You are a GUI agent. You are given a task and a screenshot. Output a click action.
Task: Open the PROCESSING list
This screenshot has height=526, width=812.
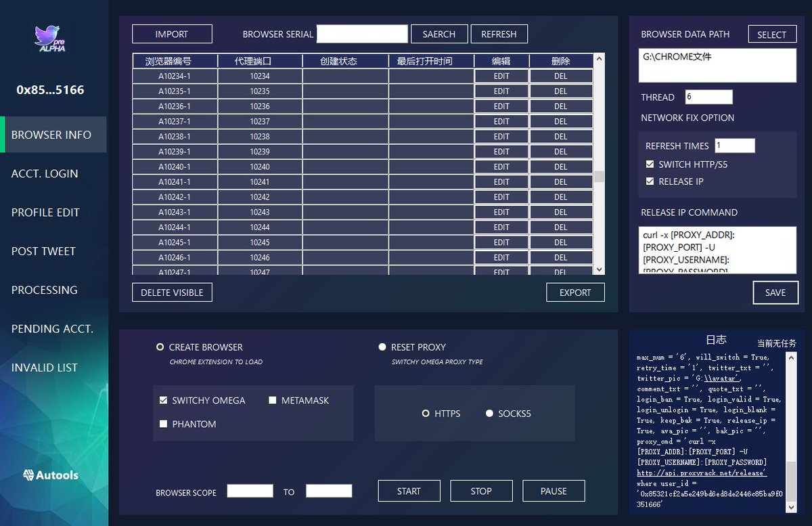pos(45,290)
